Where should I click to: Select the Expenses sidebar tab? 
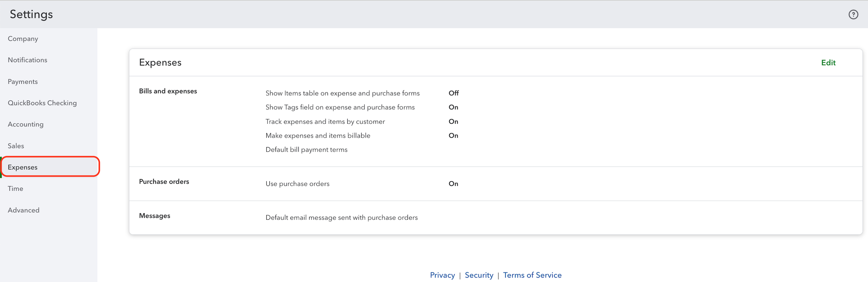click(23, 167)
